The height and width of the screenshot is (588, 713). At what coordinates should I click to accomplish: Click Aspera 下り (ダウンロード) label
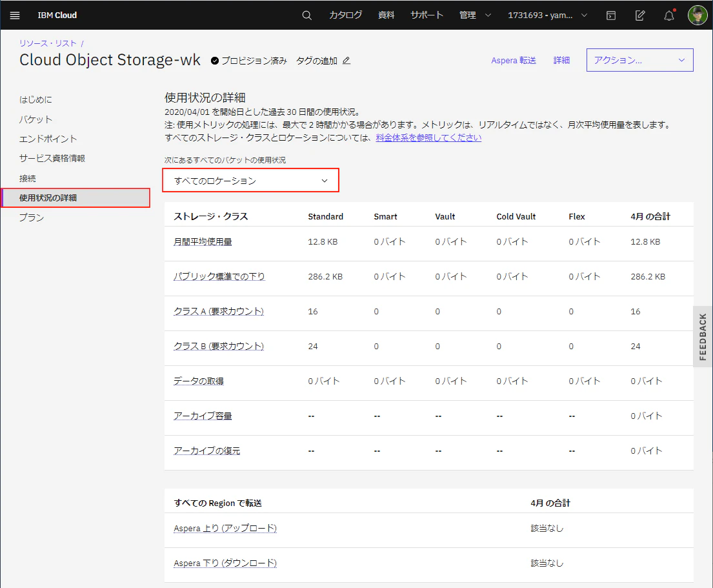pyautogui.click(x=225, y=563)
